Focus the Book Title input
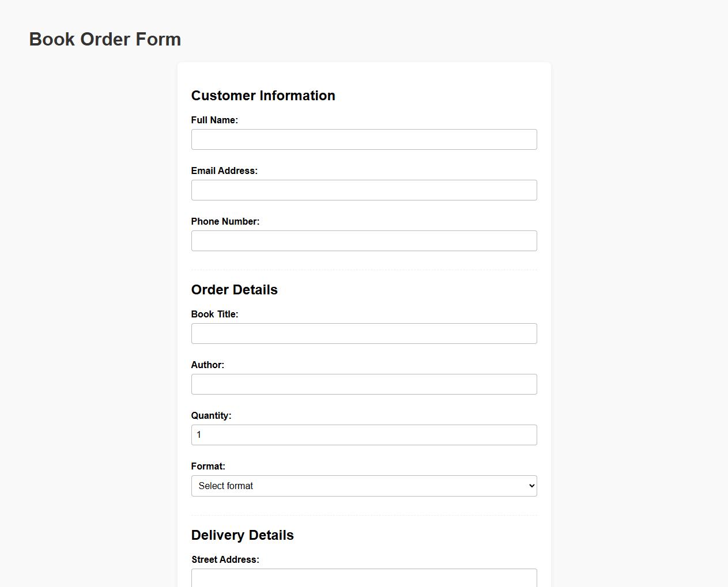The width and height of the screenshot is (728, 587). [364, 333]
